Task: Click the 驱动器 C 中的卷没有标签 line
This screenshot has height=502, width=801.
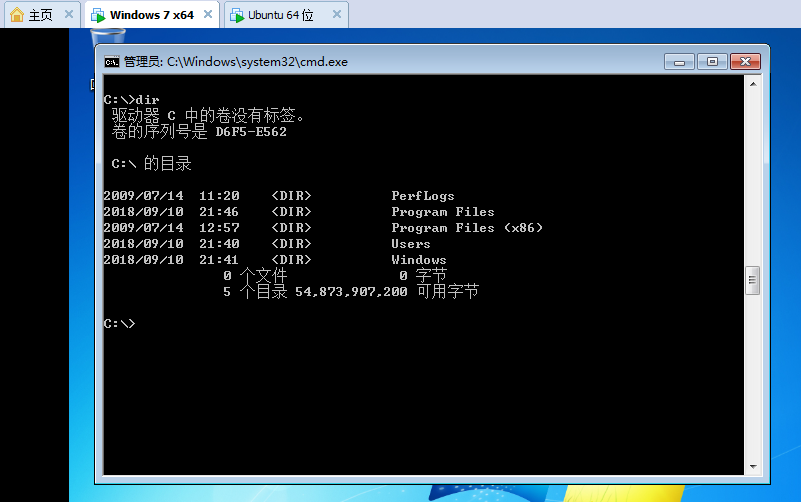Action: click(208, 116)
